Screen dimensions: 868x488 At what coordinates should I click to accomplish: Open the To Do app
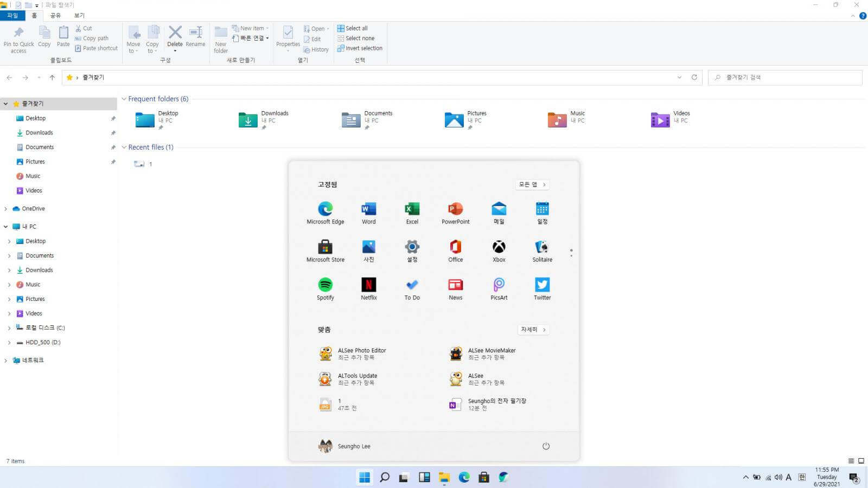412,289
